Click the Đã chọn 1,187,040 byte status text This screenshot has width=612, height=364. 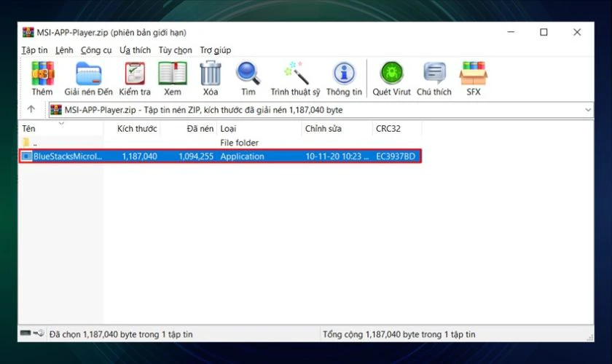tap(121, 334)
